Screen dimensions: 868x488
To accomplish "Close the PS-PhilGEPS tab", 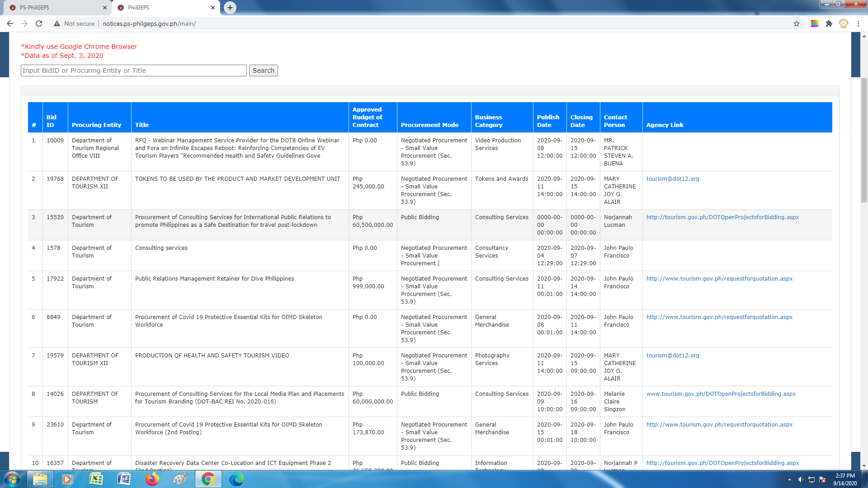I will 104,8.
